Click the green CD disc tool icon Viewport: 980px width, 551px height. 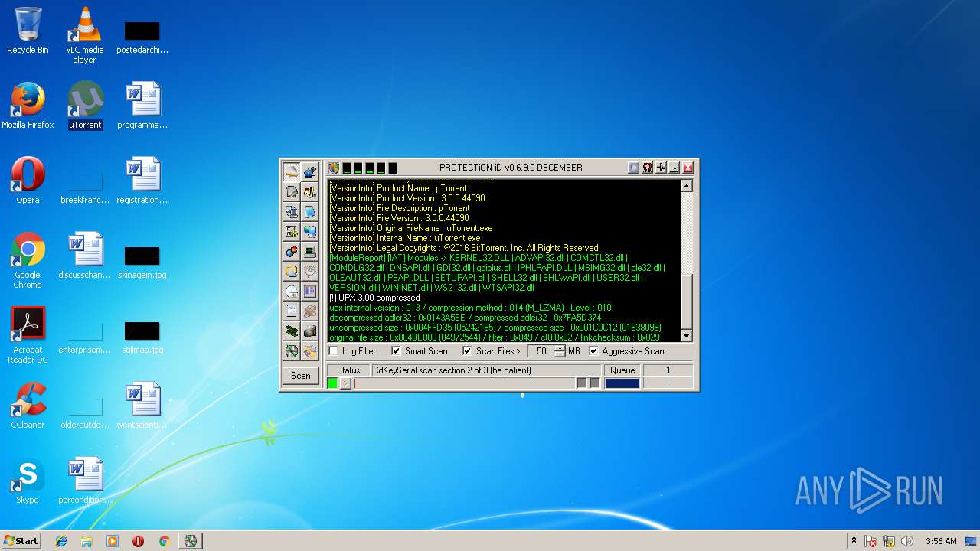point(292,351)
